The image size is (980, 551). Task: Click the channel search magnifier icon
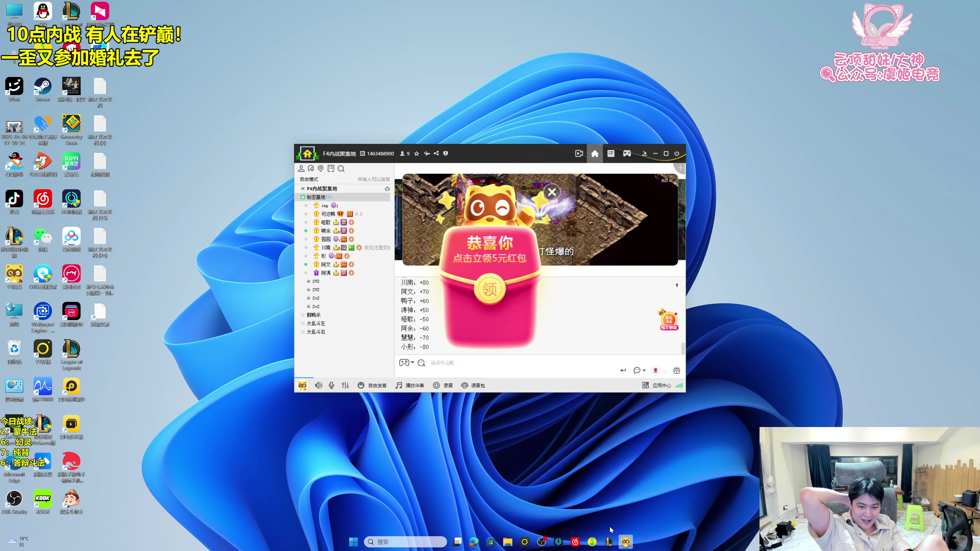coord(341,168)
